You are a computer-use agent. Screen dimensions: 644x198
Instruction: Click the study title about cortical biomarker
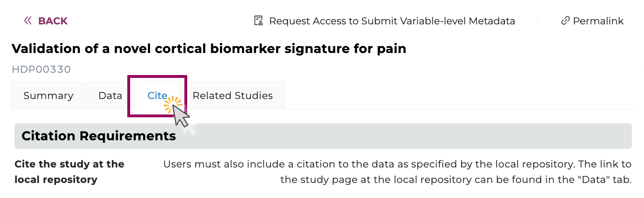(209, 48)
